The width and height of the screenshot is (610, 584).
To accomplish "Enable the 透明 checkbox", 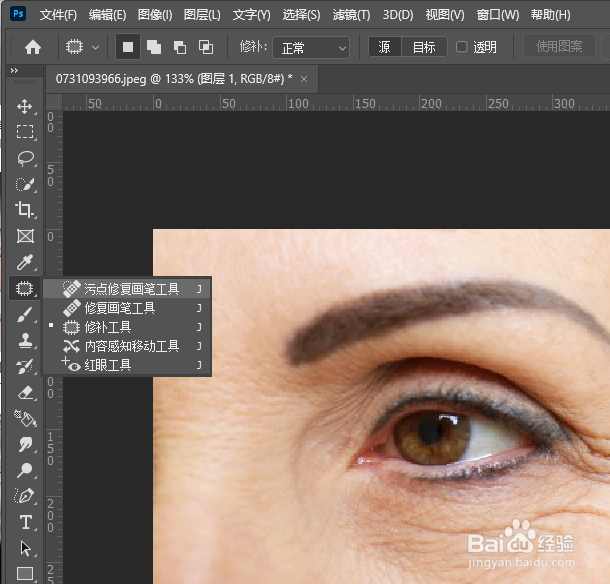I will (x=461, y=47).
